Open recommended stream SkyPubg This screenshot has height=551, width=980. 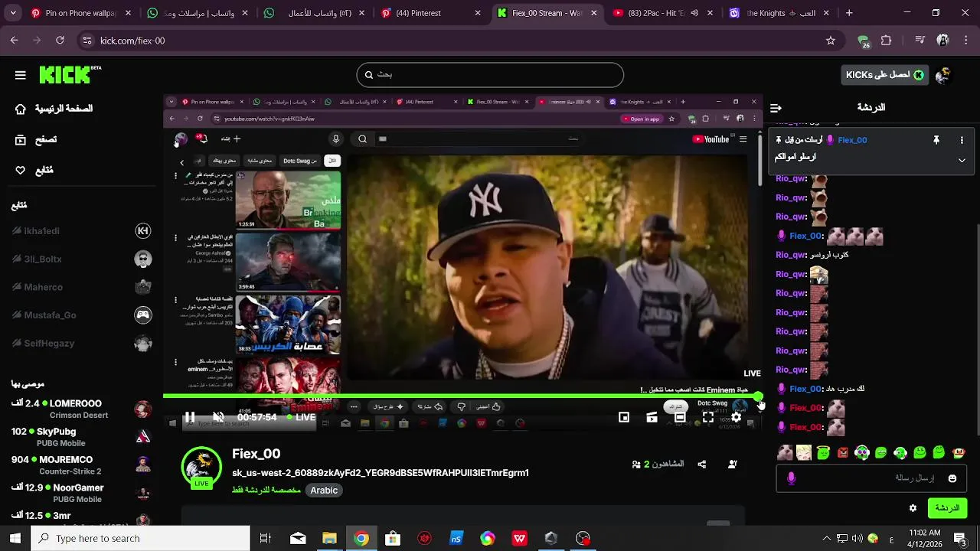(82, 437)
